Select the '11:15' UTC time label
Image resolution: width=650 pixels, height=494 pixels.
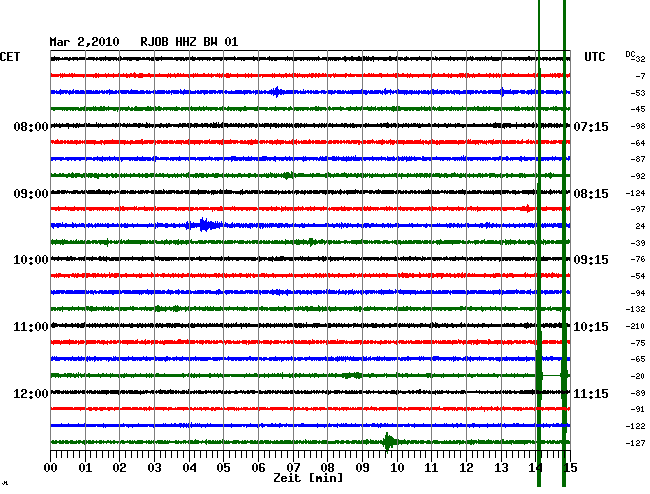[x=591, y=393]
